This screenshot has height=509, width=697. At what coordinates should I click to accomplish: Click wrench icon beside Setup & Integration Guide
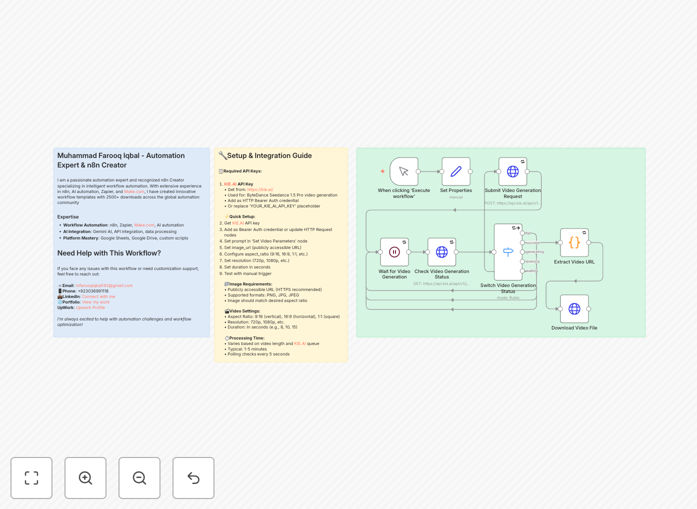pos(222,156)
